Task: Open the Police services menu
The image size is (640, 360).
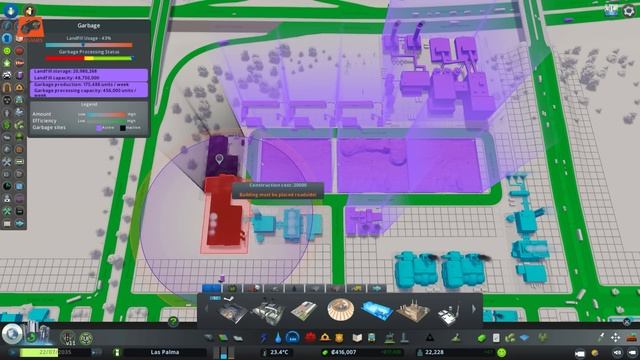Action: (339, 338)
